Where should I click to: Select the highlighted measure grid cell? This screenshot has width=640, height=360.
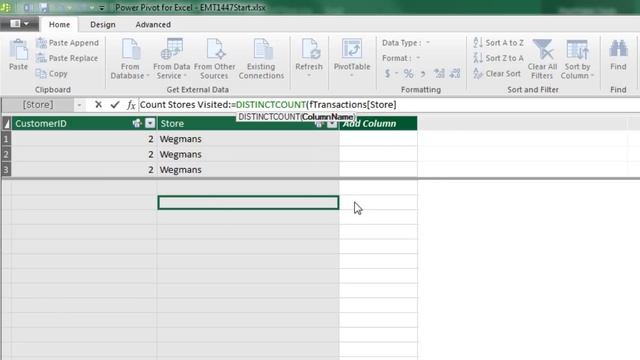(x=248, y=202)
